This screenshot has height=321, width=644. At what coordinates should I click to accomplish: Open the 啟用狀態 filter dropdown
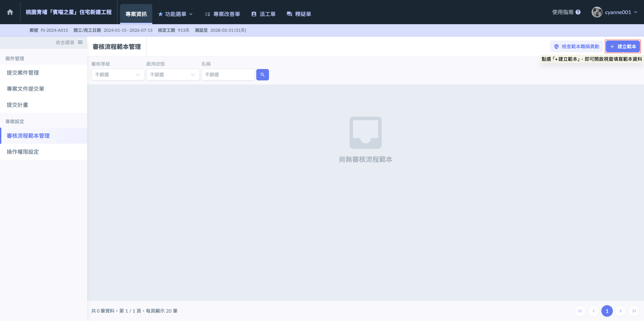pos(173,75)
